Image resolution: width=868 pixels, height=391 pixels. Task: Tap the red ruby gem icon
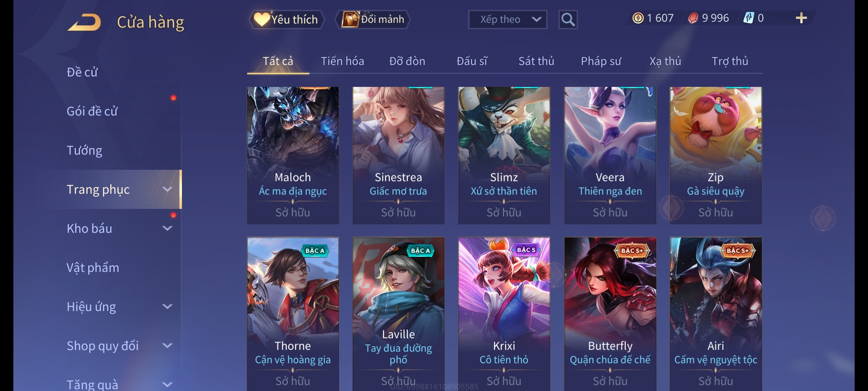693,18
